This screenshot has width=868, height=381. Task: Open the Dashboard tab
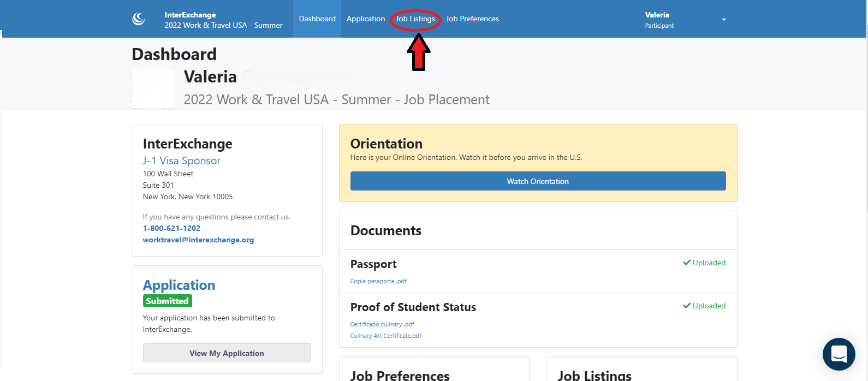(317, 19)
